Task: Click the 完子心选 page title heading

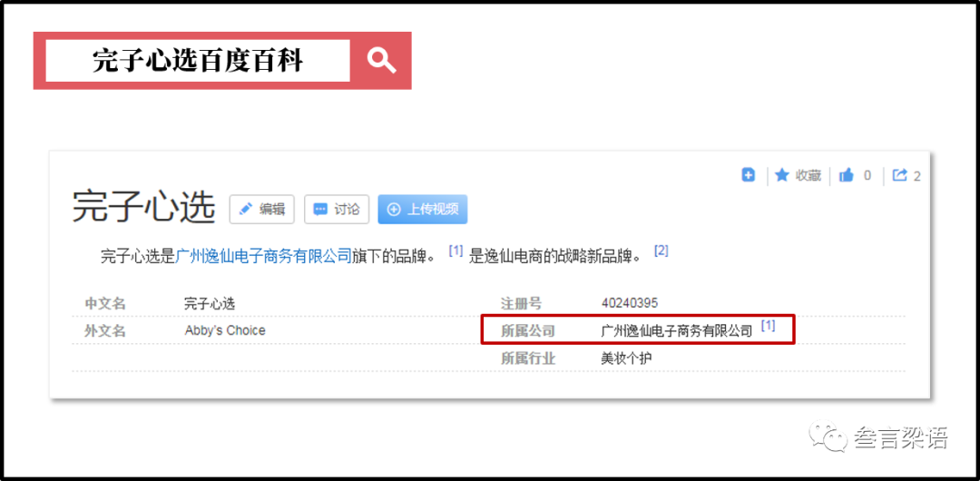Action: pyautogui.click(x=143, y=208)
